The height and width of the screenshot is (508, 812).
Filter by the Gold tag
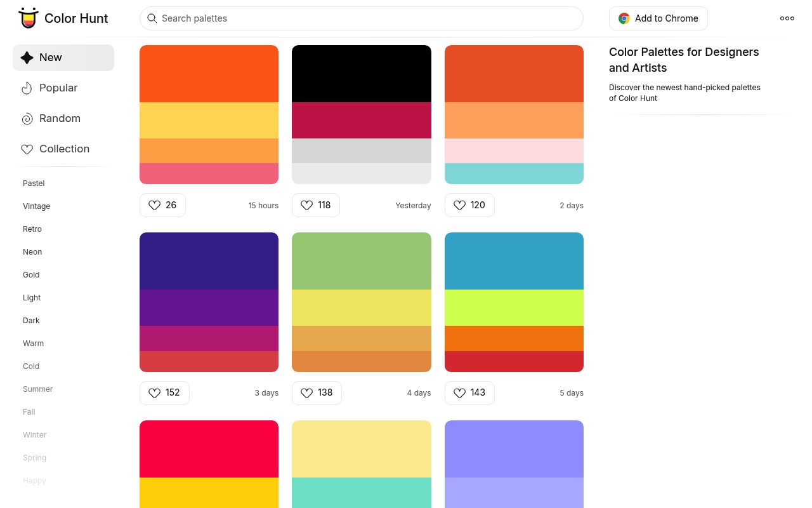pyautogui.click(x=31, y=275)
